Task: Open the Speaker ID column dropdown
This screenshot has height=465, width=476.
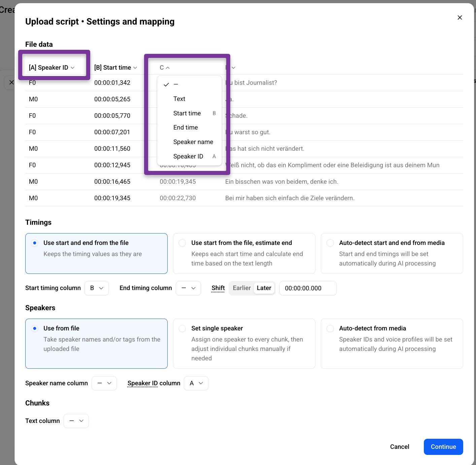Action: click(x=196, y=383)
